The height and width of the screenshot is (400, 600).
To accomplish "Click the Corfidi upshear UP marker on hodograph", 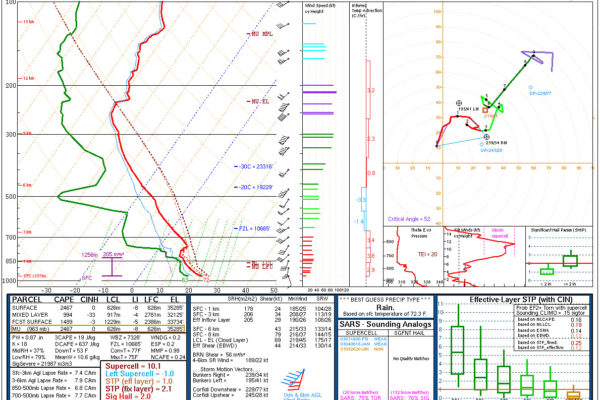I will (x=481, y=145).
